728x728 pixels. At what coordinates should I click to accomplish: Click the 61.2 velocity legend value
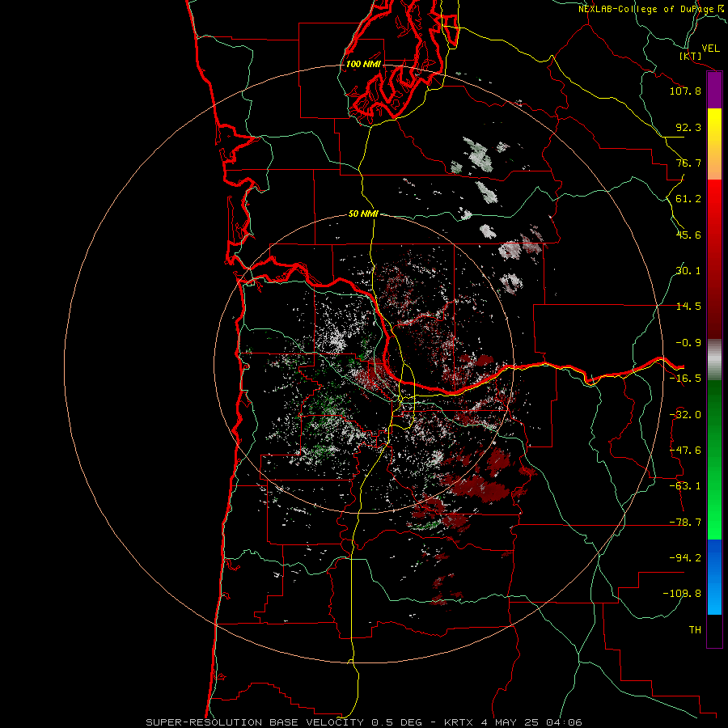(x=688, y=199)
